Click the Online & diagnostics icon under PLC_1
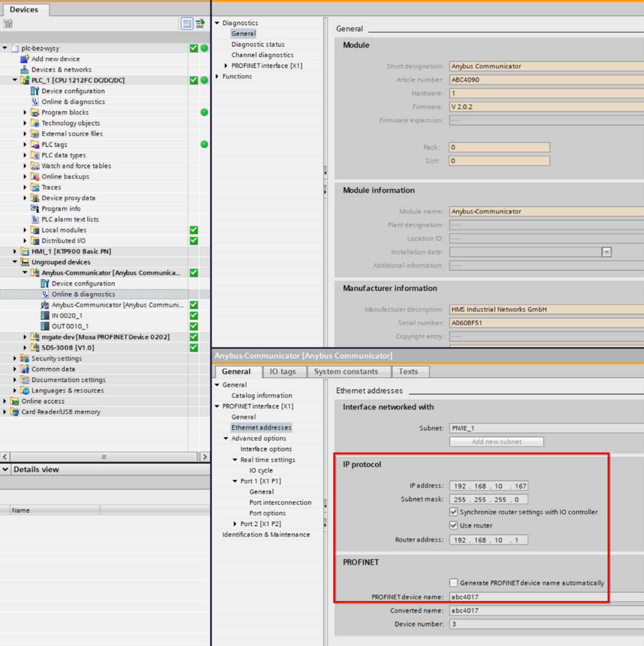Viewport: 644px width, 646px height. 35,102
